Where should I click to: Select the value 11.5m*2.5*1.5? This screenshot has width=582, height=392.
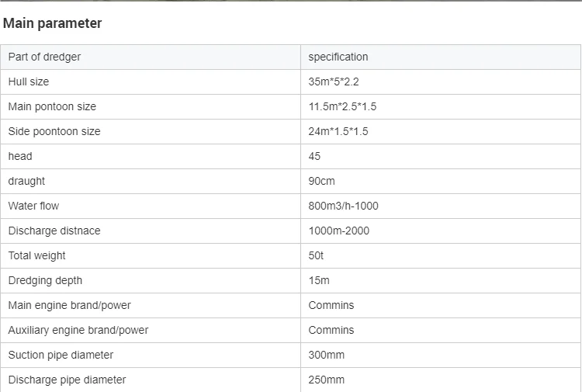click(x=342, y=106)
